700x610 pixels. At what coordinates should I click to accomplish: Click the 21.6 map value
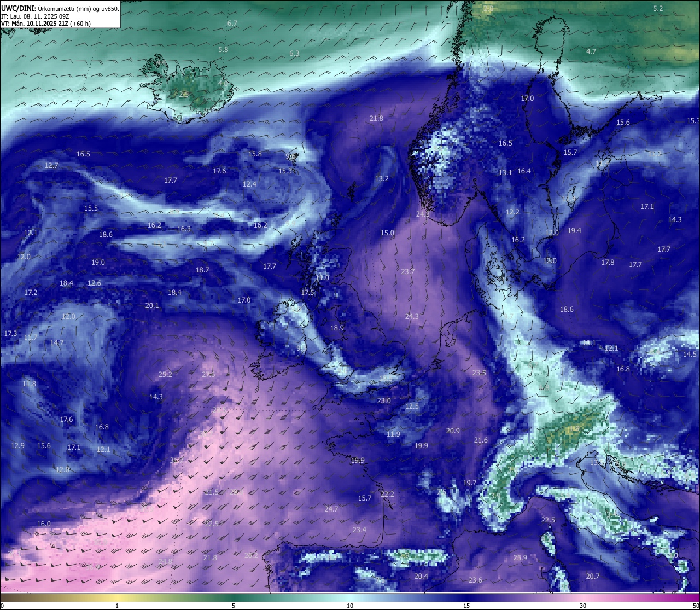coord(481,440)
